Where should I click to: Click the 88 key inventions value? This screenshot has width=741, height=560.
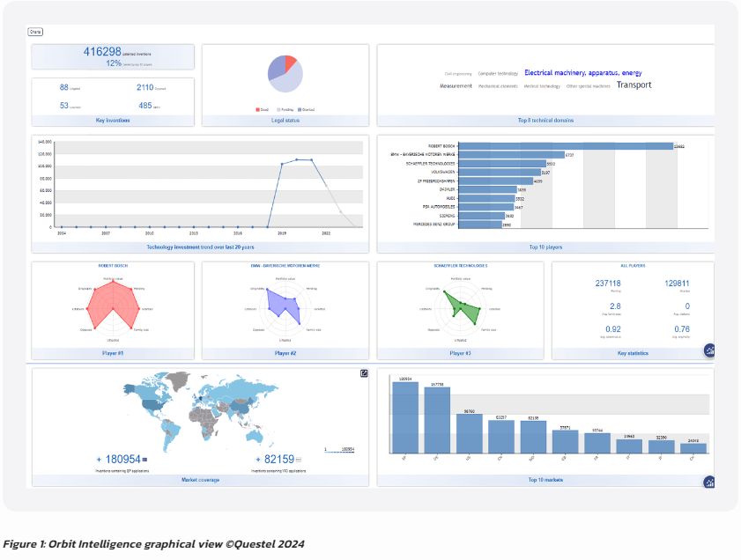(x=63, y=87)
